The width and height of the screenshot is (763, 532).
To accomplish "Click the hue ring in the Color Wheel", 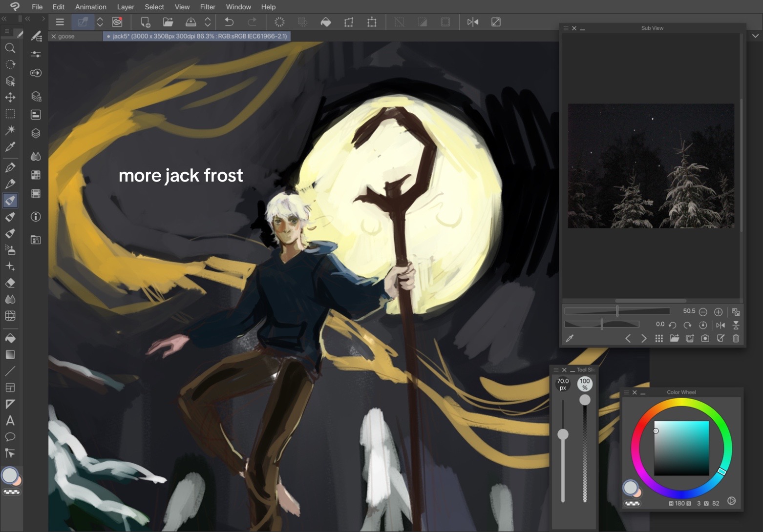I will pyautogui.click(x=681, y=403).
